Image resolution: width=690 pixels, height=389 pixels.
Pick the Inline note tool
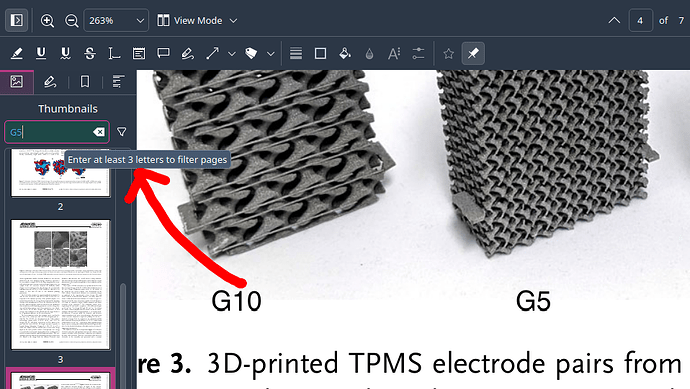tap(139, 54)
